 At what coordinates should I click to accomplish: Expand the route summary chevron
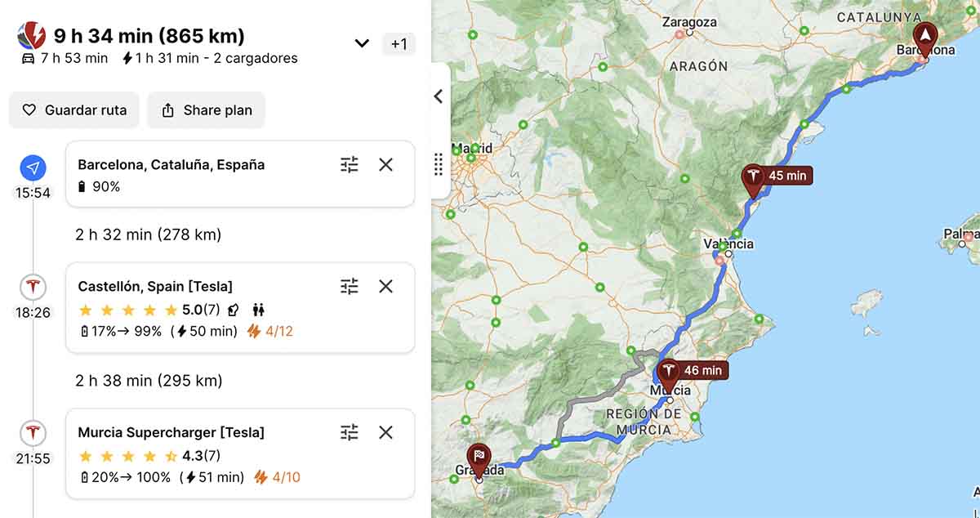[362, 43]
